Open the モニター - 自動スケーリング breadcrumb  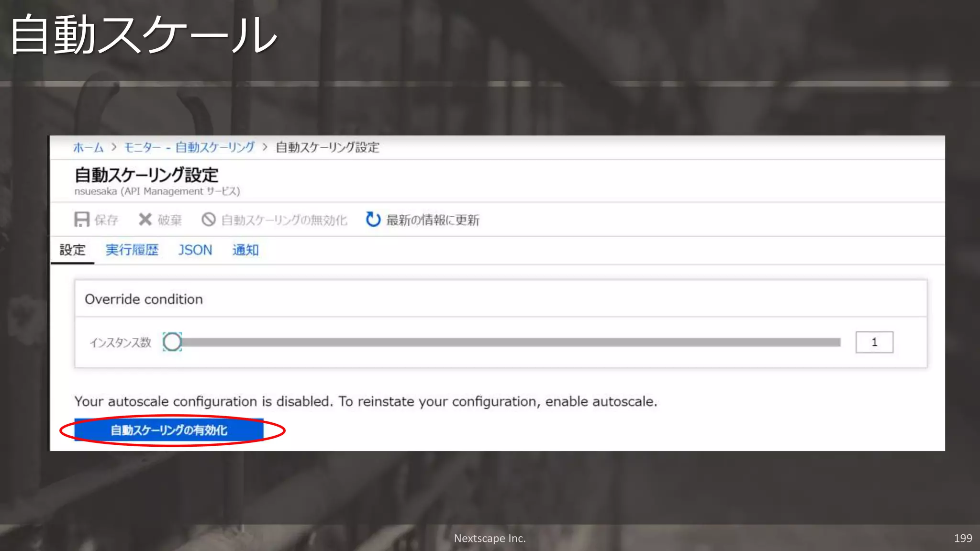tap(189, 147)
